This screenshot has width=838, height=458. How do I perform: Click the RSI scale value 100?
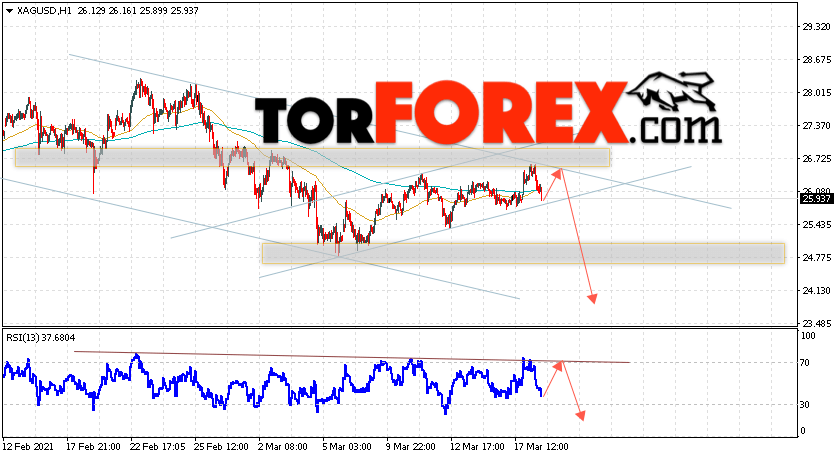[808, 336]
